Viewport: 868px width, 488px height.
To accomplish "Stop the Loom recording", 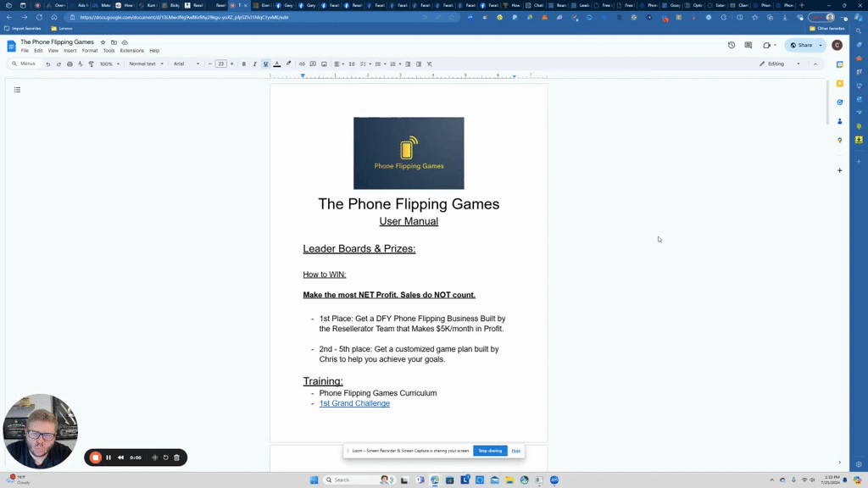I will [95, 457].
